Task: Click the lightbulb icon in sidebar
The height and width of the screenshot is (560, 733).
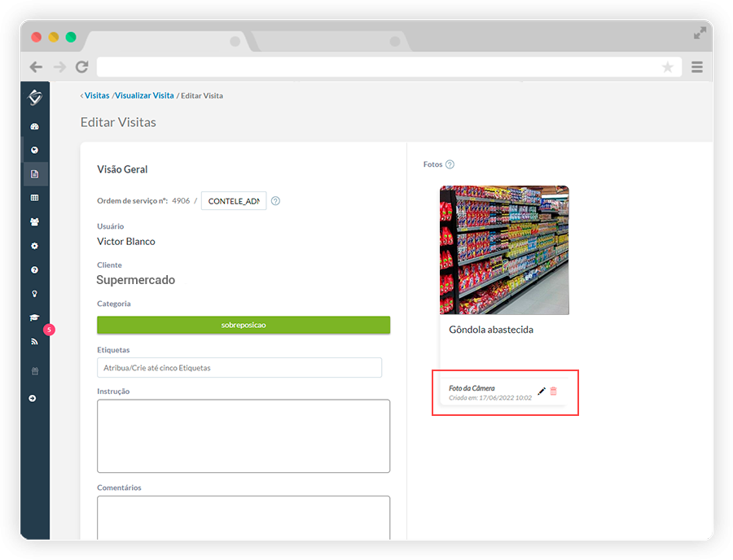Action: tap(34, 294)
